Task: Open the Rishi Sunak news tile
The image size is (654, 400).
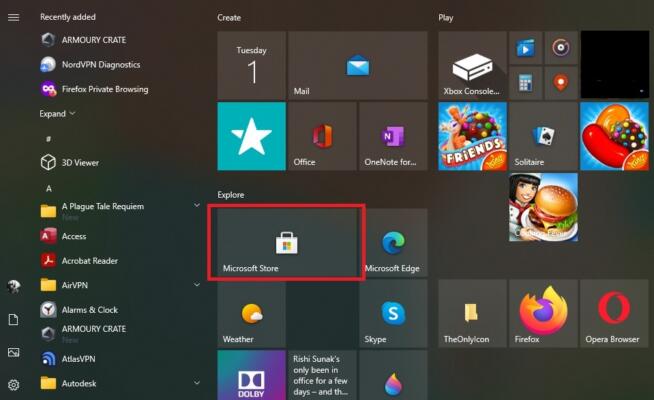Action: (x=322, y=375)
